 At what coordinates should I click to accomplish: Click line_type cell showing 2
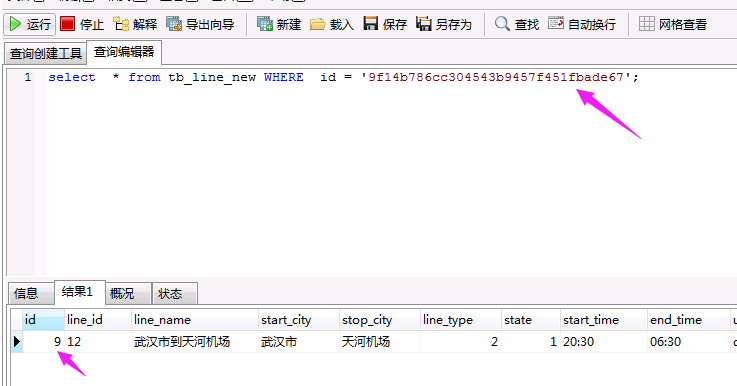461,341
